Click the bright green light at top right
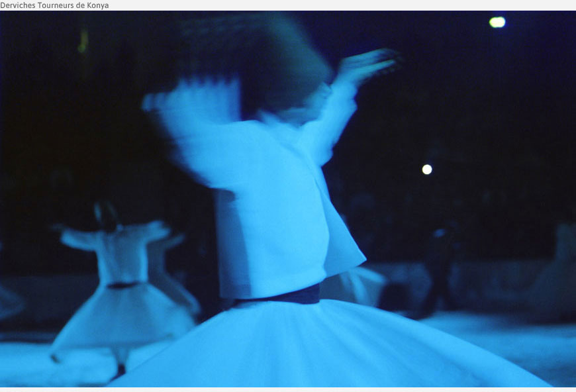This screenshot has height=392, width=576. pyautogui.click(x=497, y=22)
